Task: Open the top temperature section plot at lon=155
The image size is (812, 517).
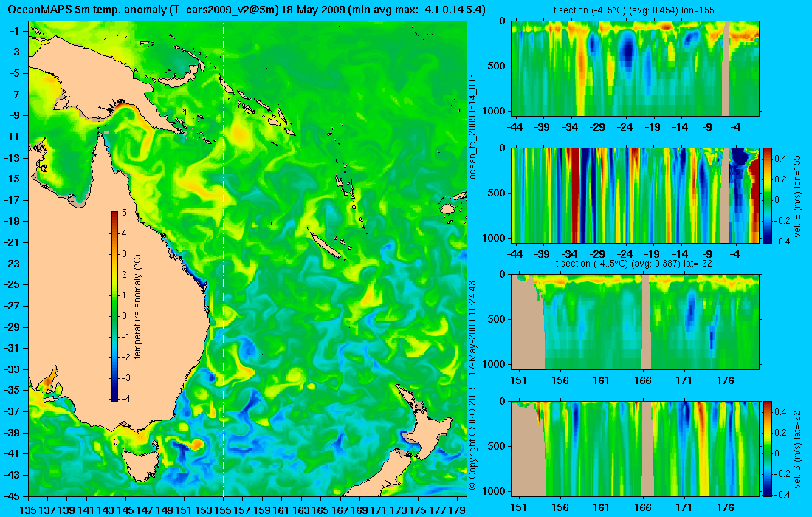Action: (635, 69)
